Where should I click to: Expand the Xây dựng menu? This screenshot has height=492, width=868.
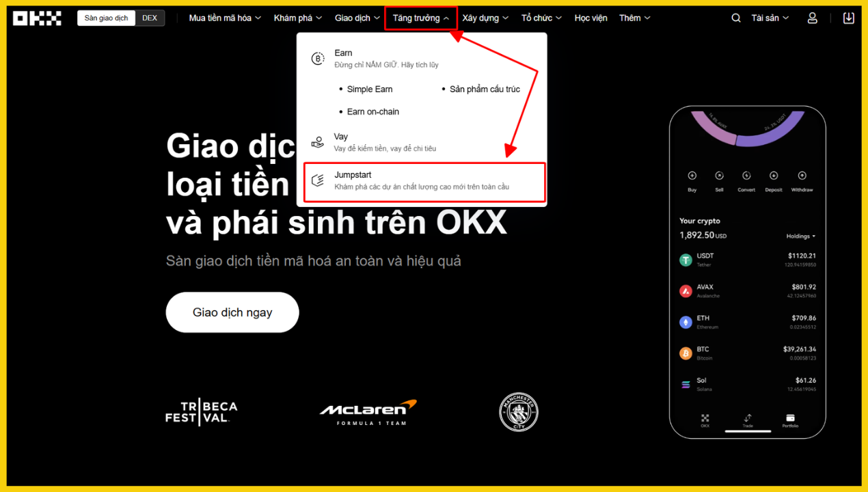485,18
